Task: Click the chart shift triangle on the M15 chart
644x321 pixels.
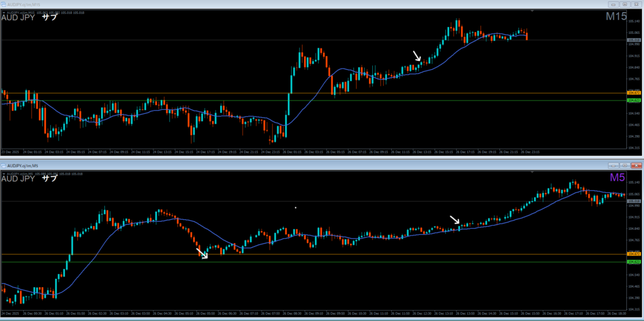Action: pos(532,11)
